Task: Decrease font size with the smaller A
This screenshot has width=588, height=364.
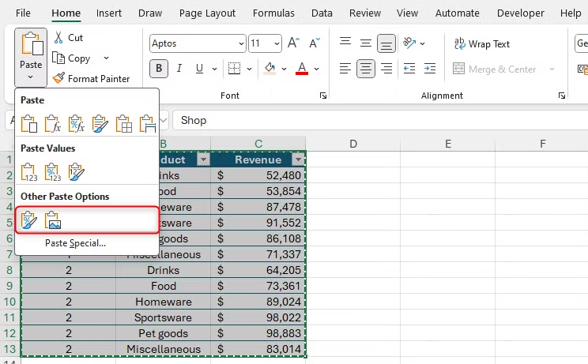Action: click(315, 43)
